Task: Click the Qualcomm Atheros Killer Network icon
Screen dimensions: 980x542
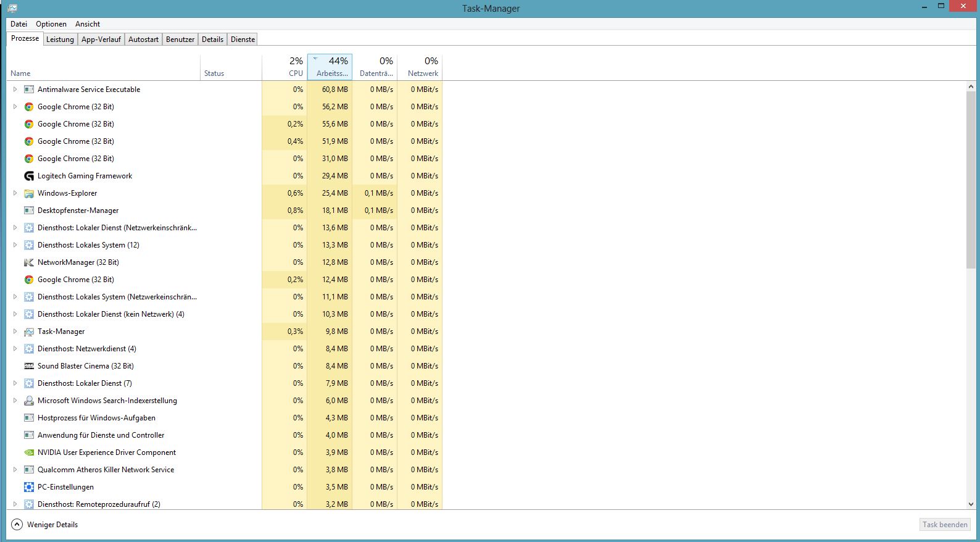Action: 28,470
